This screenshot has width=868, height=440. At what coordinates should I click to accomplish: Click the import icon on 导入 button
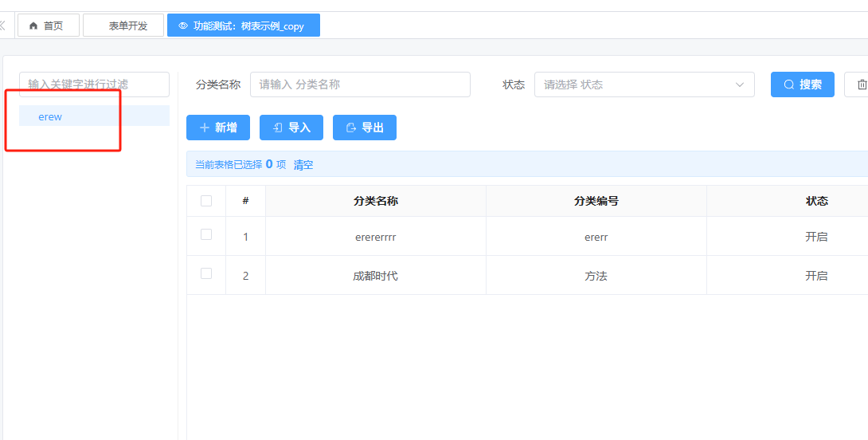tap(278, 128)
